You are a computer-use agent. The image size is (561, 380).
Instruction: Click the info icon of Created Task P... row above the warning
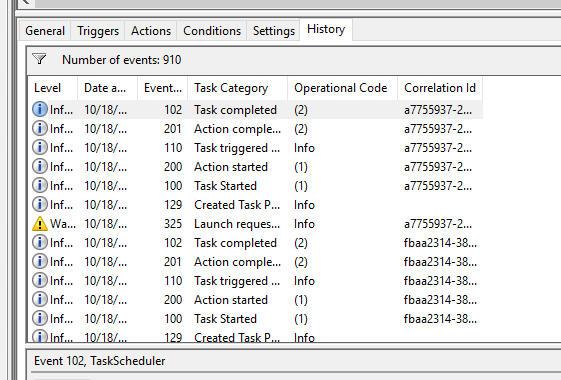tap(40, 204)
